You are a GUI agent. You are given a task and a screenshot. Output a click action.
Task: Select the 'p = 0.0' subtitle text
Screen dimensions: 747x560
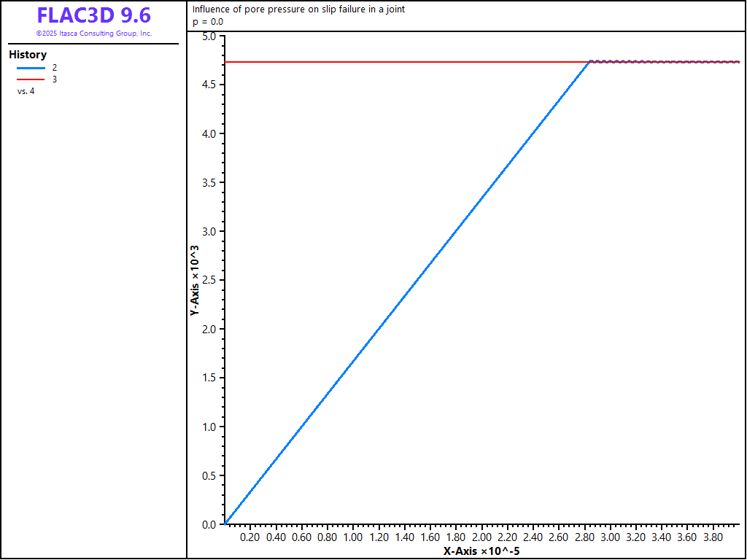pos(208,22)
